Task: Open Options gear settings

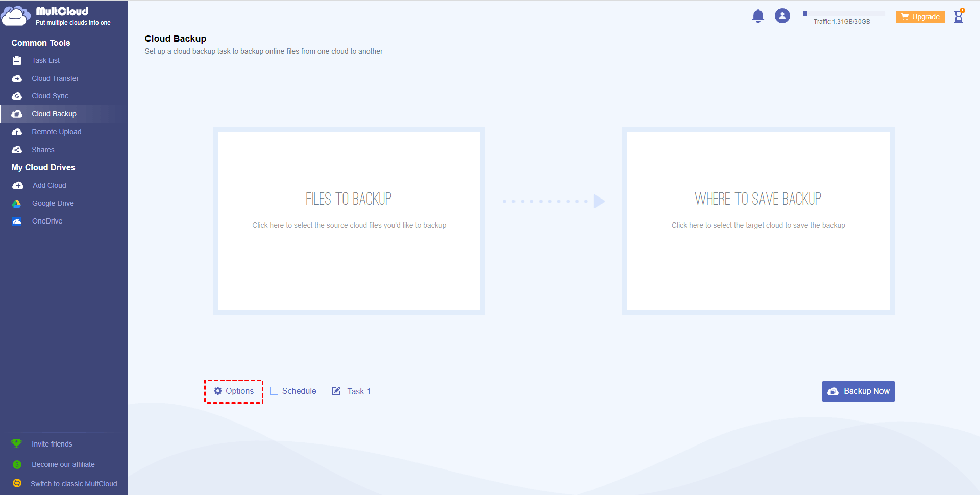Action: (234, 391)
